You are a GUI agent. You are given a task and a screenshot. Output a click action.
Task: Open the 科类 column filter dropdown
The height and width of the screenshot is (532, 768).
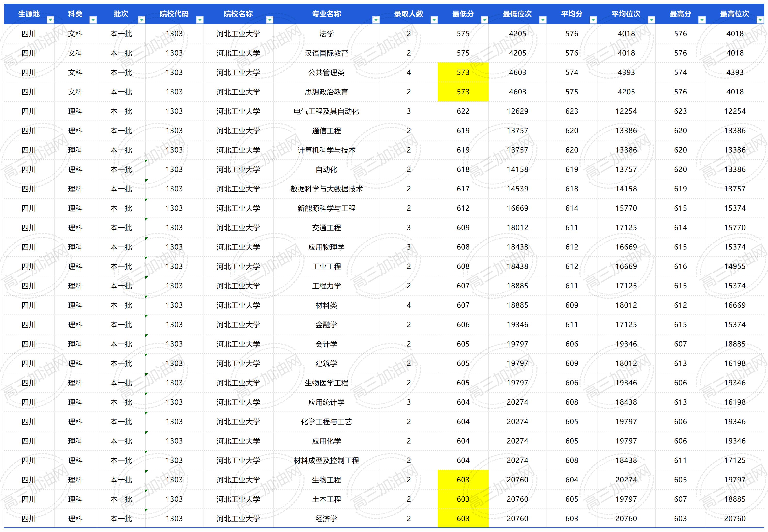click(x=93, y=20)
